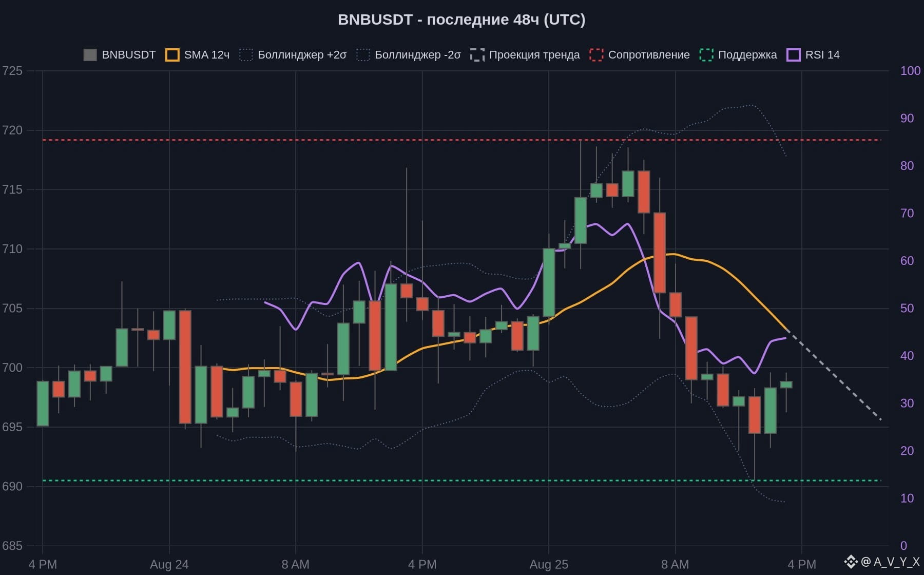The width and height of the screenshot is (924, 575).
Task: Click the Aug 24 x-axis label
Action: 169,565
